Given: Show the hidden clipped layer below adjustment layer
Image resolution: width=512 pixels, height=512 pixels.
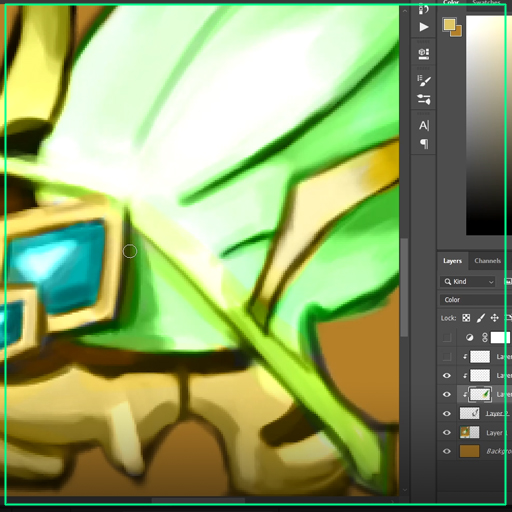Looking at the screenshot, I should 447,357.
